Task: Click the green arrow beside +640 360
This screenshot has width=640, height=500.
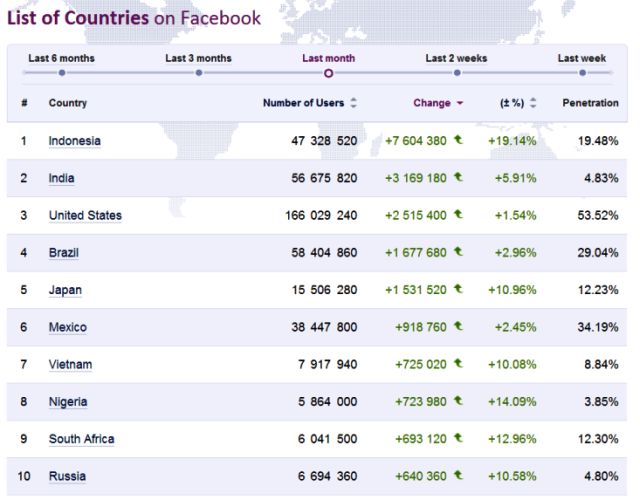Action: coord(458,476)
